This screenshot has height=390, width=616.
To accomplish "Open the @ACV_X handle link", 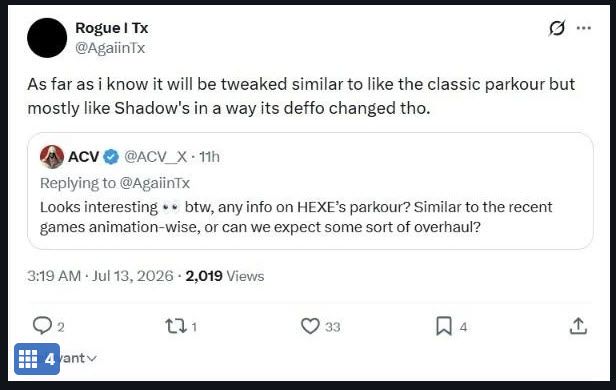I will pos(156,157).
